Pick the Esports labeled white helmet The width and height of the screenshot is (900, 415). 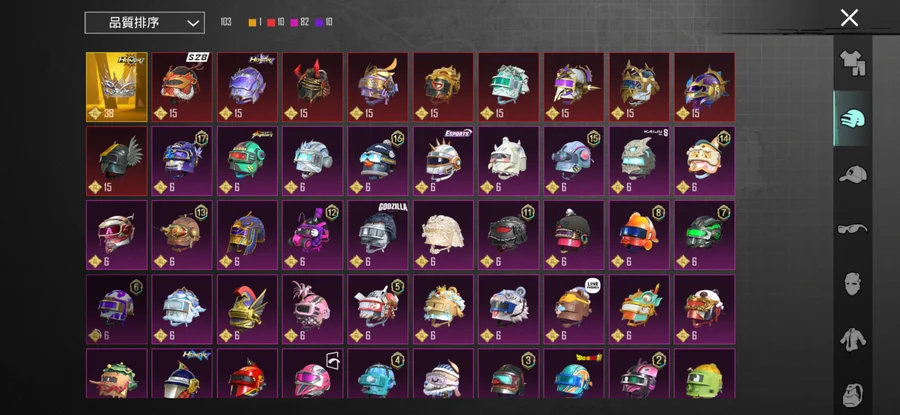[x=444, y=161]
